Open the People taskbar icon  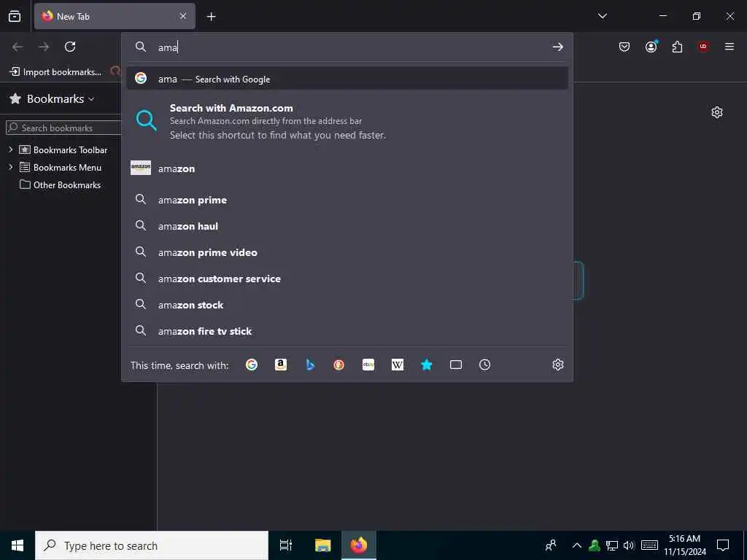551,545
